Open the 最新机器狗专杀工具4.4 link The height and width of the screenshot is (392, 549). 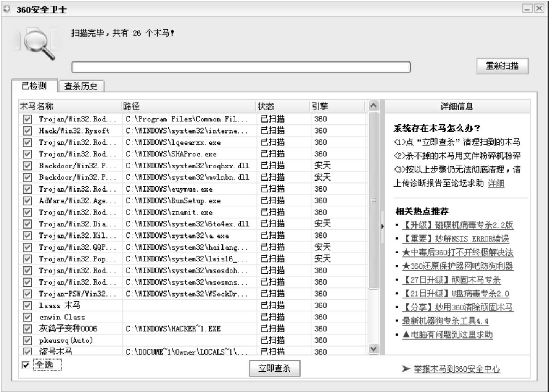[446, 321]
